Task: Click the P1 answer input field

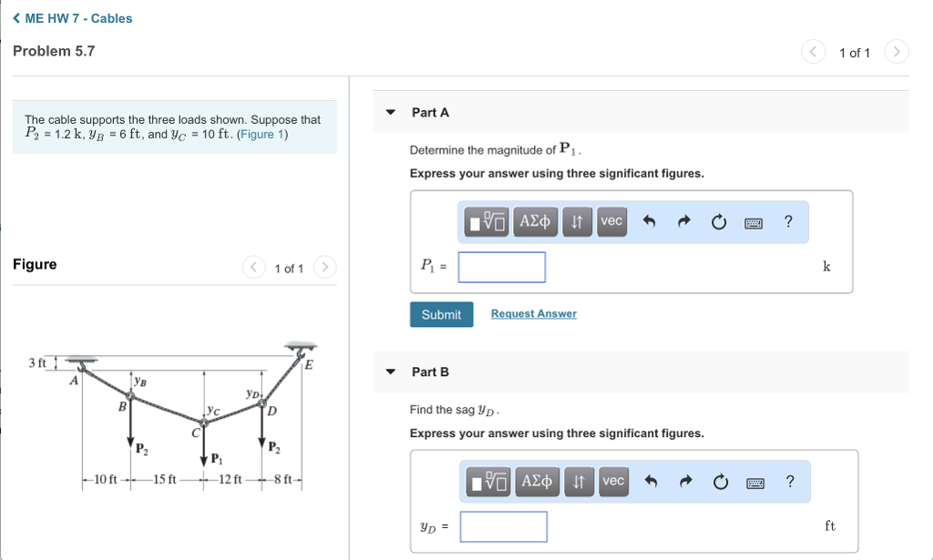Action: [502, 267]
